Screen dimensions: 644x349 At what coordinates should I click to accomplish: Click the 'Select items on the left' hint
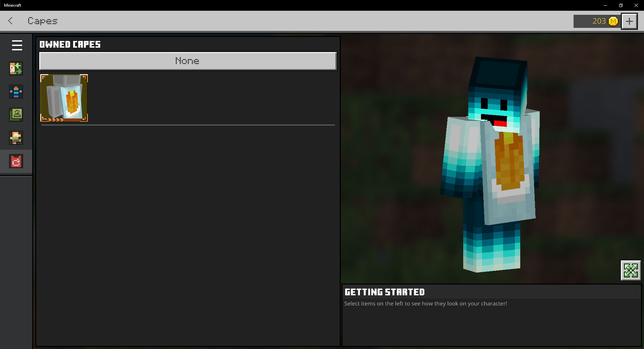(x=426, y=303)
